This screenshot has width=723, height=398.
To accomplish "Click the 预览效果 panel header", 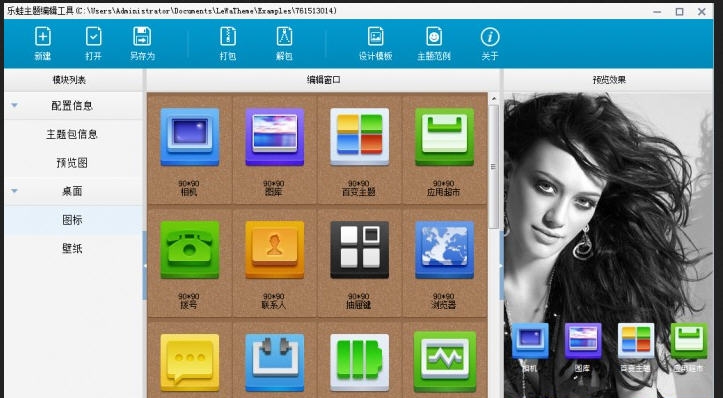I will point(609,80).
